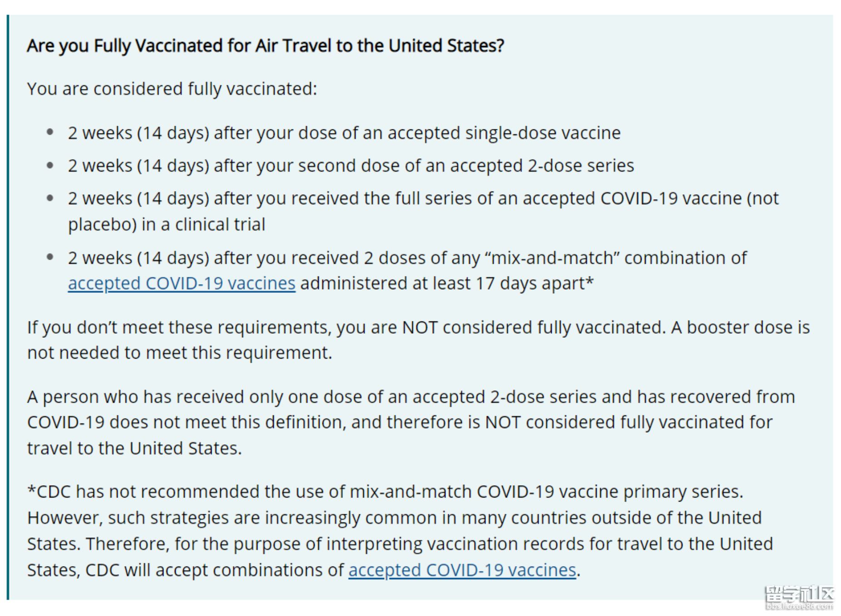Open accepted COVID-19 vaccines link in mix-and-match bullet

(x=182, y=283)
